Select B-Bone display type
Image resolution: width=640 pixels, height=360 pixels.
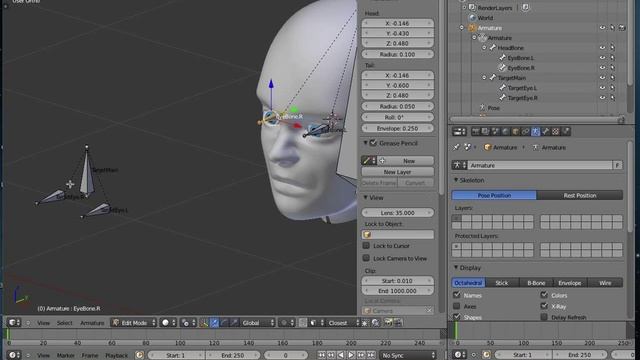click(536, 282)
